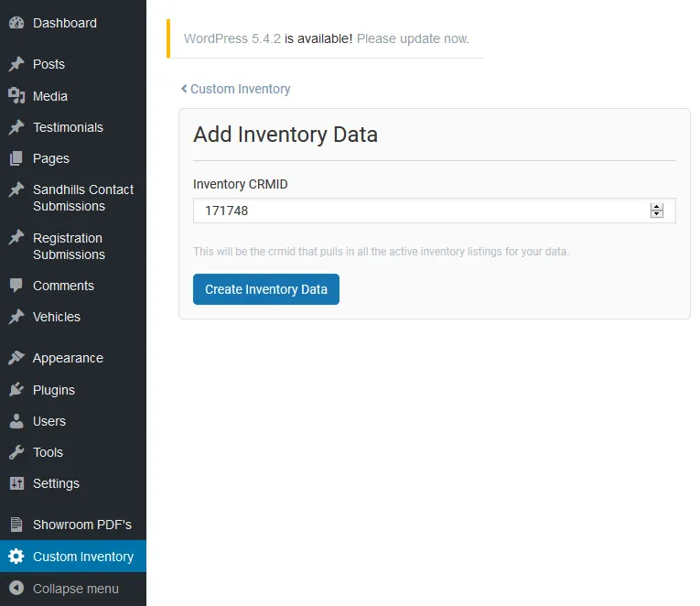Open Showroom PDF's menu item
Image resolution: width=700 pixels, height=606 pixels.
(73, 525)
